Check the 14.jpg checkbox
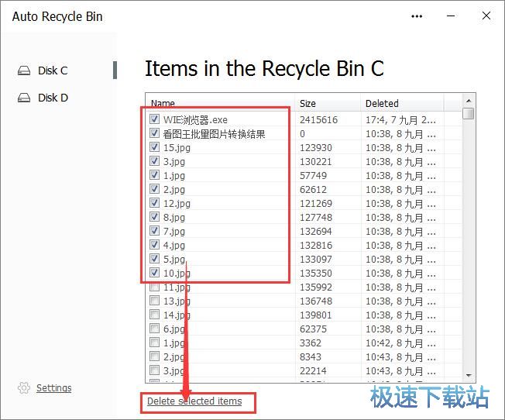The width and height of the screenshot is (505, 420). tap(154, 315)
